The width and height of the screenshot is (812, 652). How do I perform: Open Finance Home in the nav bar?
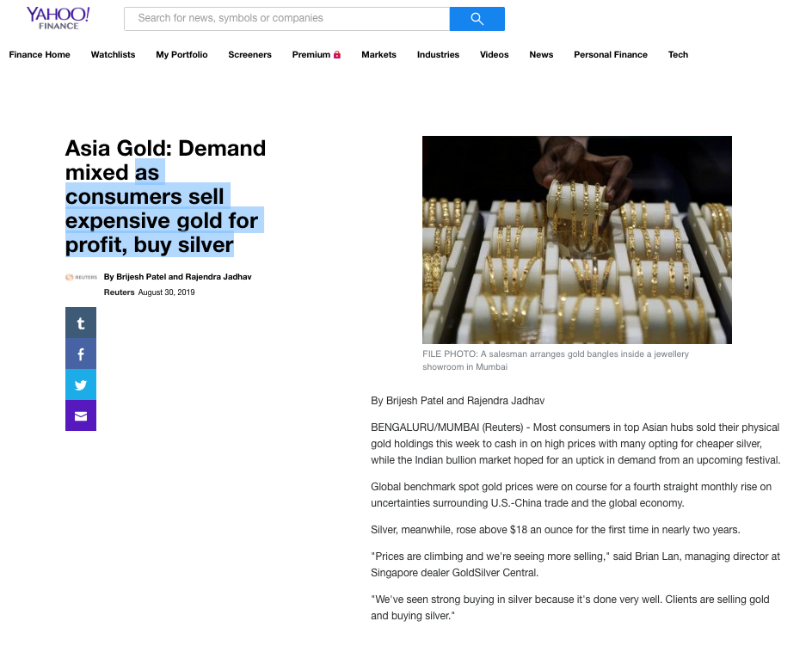click(40, 54)
